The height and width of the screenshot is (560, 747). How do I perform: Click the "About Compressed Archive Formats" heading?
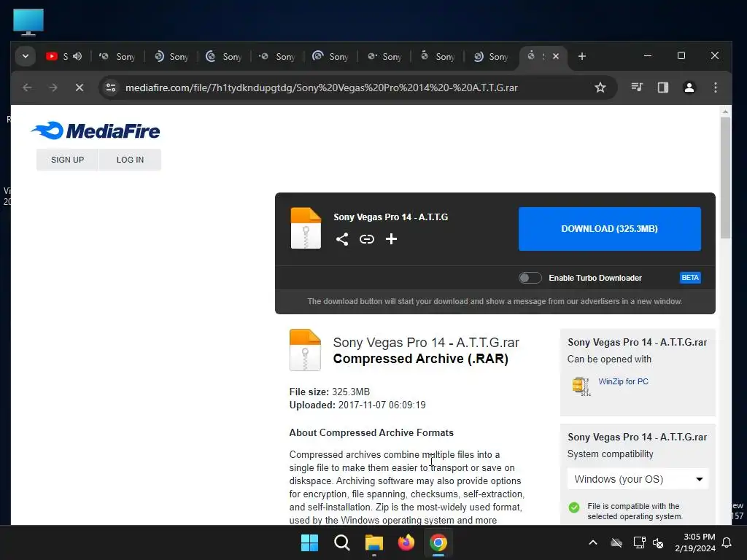(371, 433)
